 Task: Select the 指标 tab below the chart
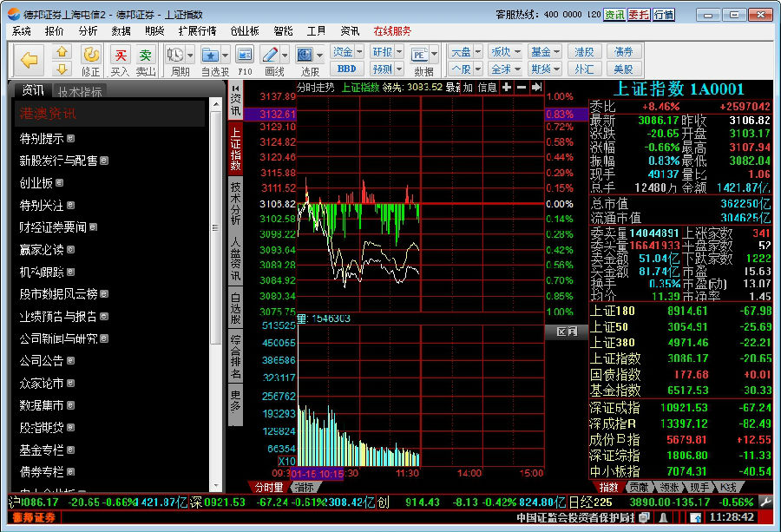304,487
